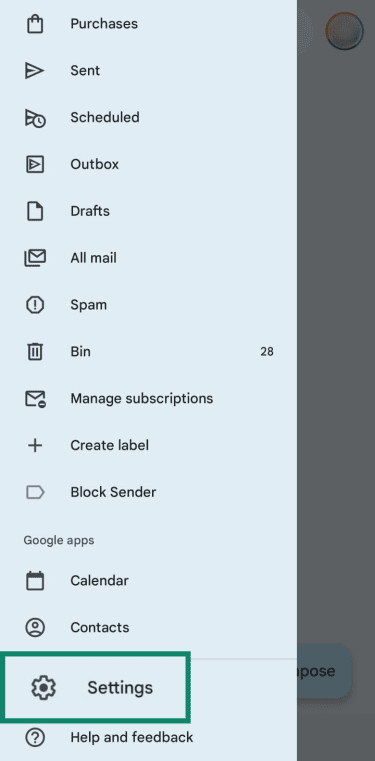The height and width of the screenshot is (761, 375).
Task: Open the Block Sender label
Action: (148, 492)
